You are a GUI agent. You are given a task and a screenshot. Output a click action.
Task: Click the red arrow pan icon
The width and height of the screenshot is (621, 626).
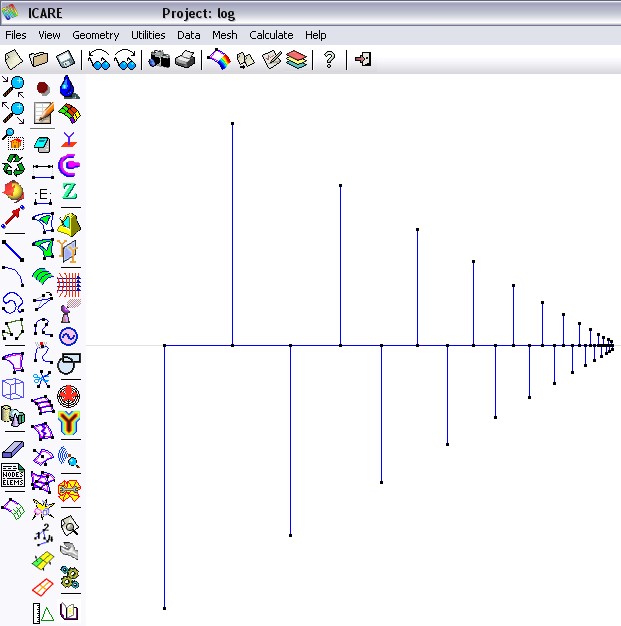tap(13, 217)
